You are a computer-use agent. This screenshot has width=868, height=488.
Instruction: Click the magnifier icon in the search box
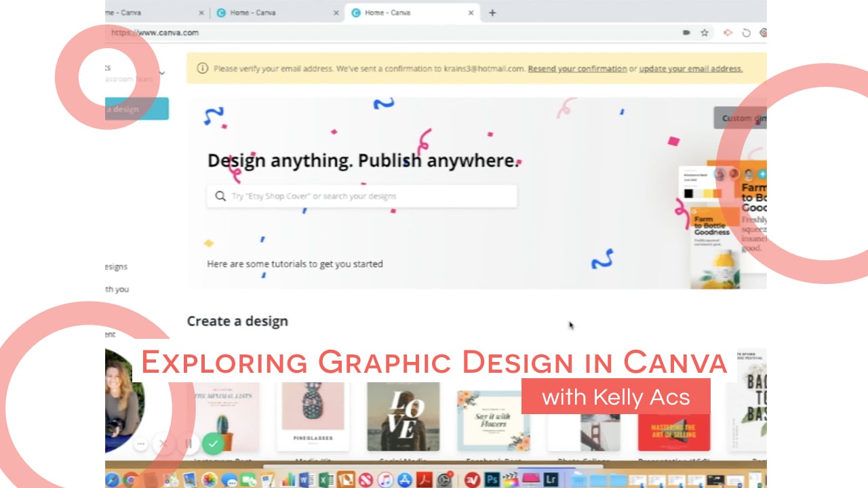(220, 196)
